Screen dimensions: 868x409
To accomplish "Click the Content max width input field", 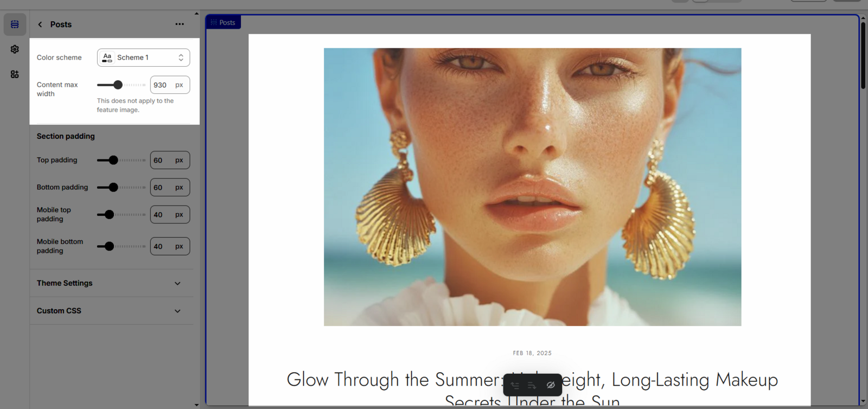I will (162, 85).
